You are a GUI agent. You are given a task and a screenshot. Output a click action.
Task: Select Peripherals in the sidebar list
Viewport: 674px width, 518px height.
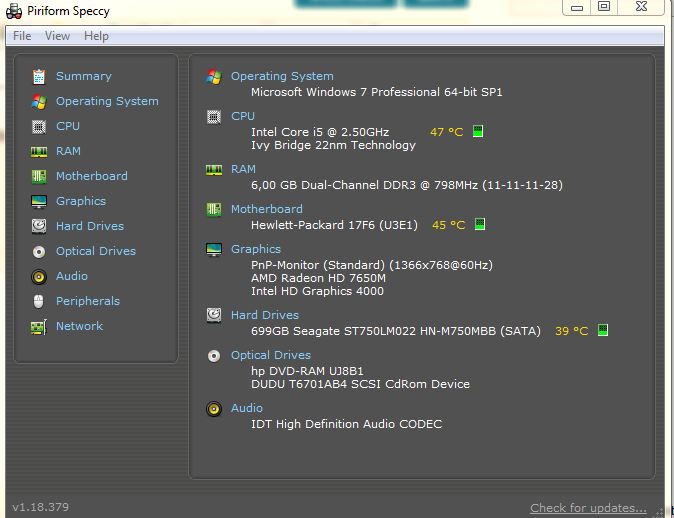point(88,301)
